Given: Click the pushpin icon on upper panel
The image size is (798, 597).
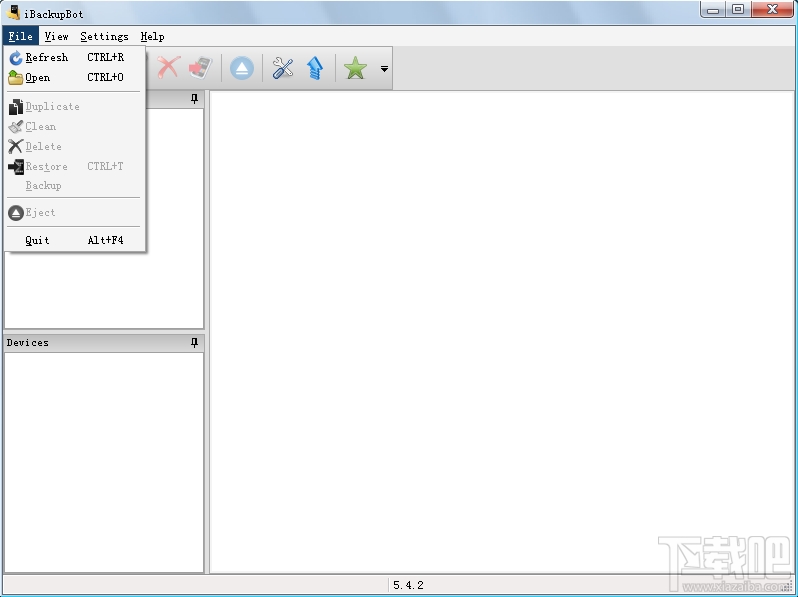Looking at the screenshot, I should (194, 98).
